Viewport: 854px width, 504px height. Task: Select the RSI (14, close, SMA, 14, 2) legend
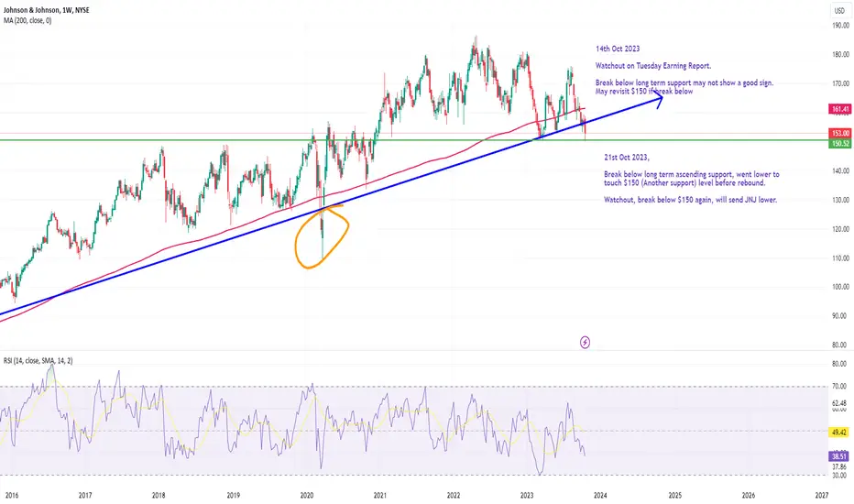[x=38, y=361]
